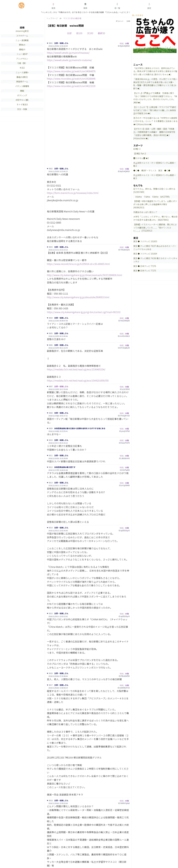178x868 pixels.
Task: Click 大砲 on post 0003
Action: pyautogui.click(x=127, y=247)
